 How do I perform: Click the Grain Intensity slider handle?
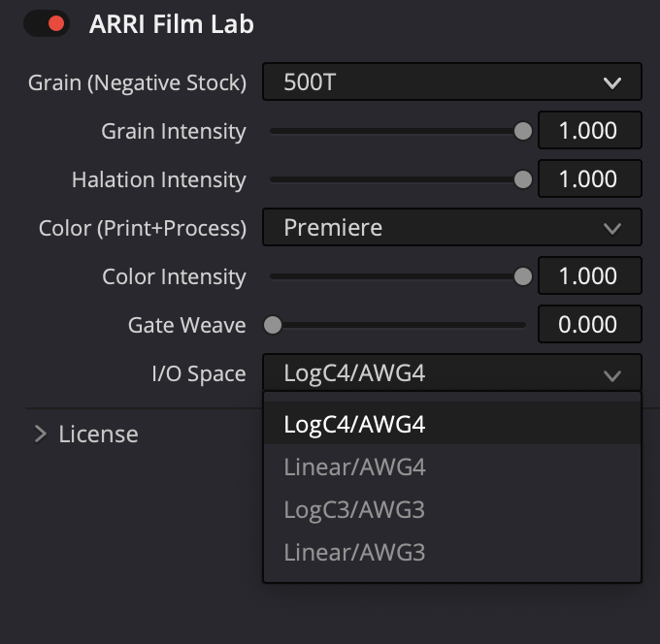[522, 131]
